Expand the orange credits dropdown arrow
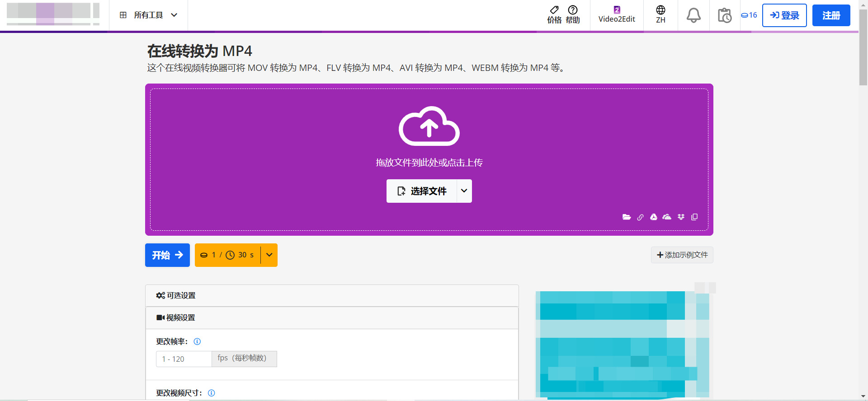868x401 pixels. pyautogui.click(x=269, y=255)
